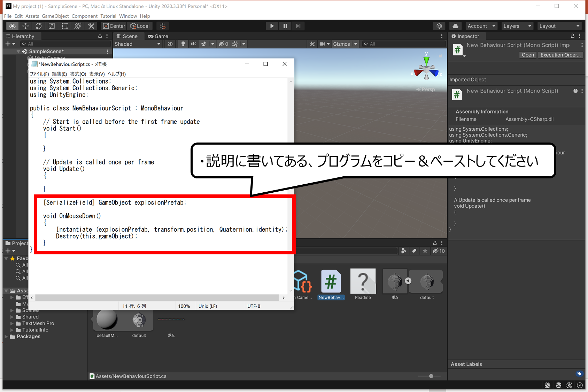The width and height of the screenshot is (588, 392).
Task: Select Readme asset thumbnail
Action: [x=363, y=284]
